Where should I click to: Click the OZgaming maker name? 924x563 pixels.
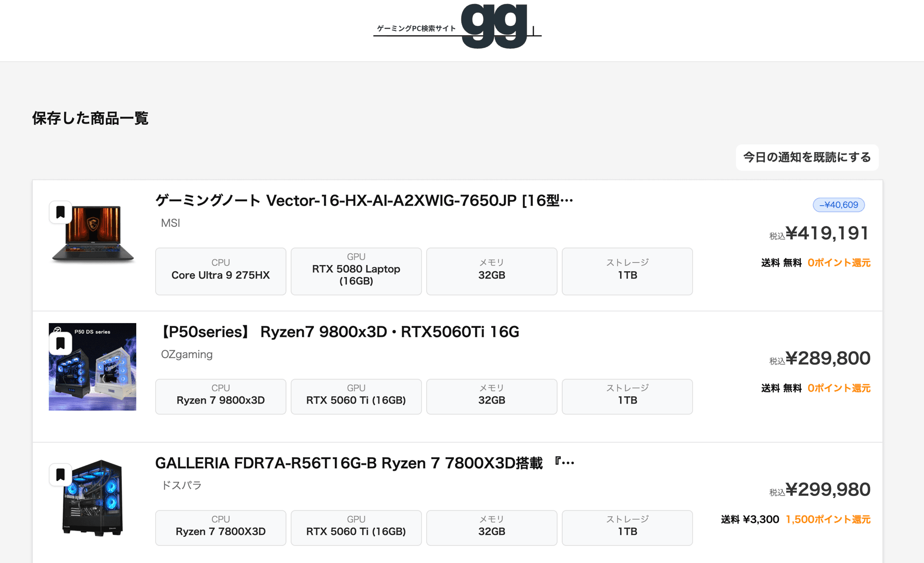click(187, 354)
